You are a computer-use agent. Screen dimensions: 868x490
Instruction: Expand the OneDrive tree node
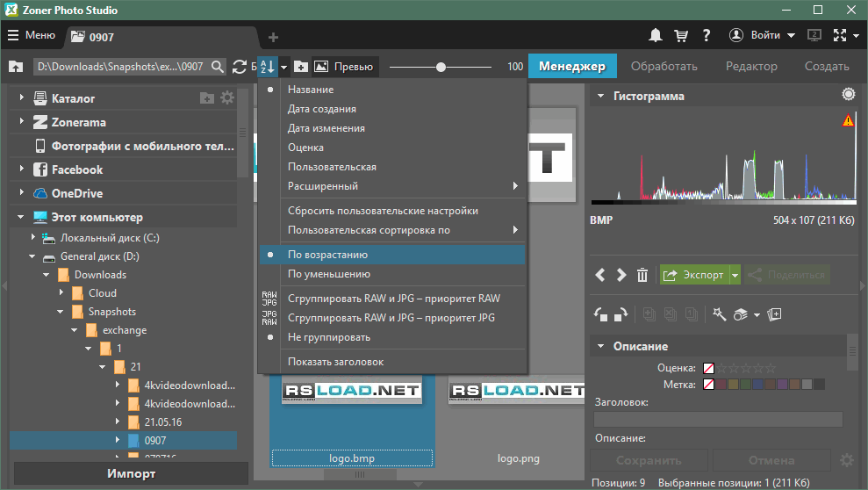(22, 192)
